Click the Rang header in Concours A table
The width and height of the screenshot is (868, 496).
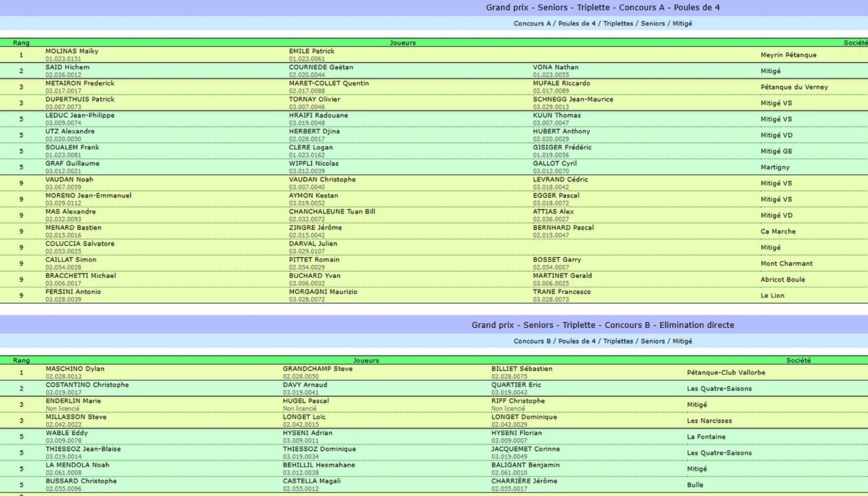[21, 43]
